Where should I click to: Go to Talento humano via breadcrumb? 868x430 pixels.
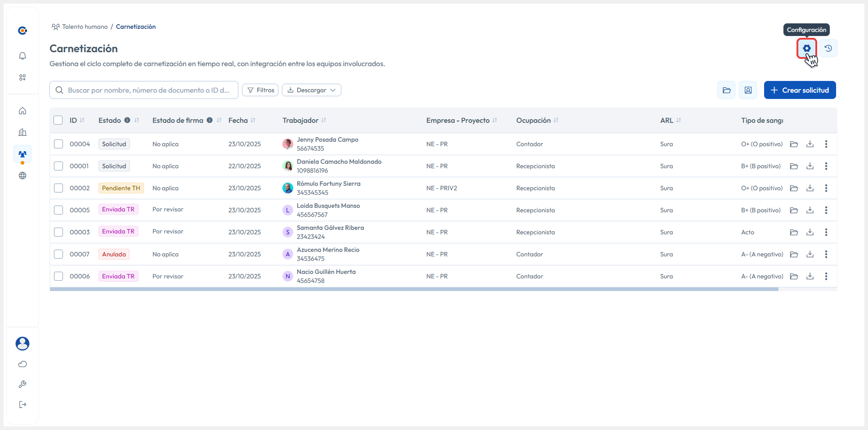coord(85,27)
